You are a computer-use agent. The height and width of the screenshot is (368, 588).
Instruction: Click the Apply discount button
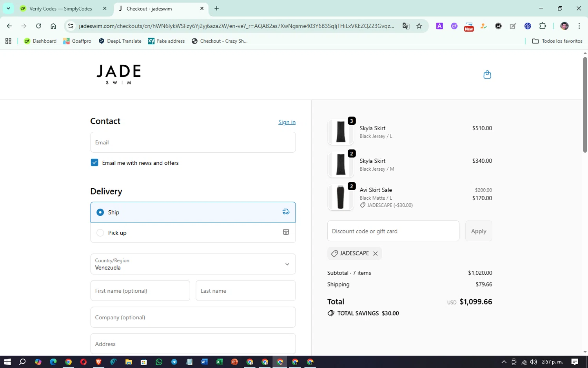(x=479, y=231)
